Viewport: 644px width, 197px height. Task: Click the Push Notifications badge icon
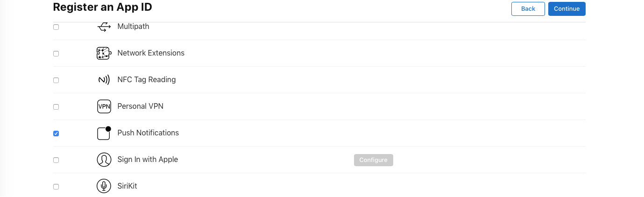[104, 133]
